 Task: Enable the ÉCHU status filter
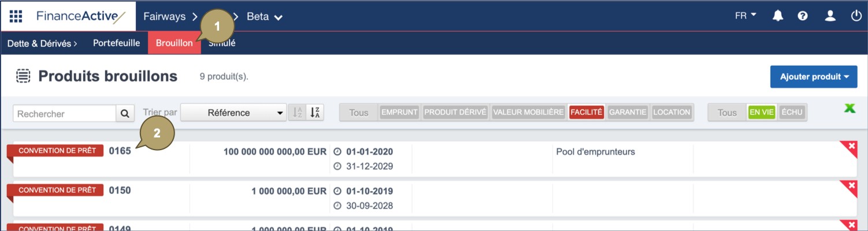(x=792, y=113)
